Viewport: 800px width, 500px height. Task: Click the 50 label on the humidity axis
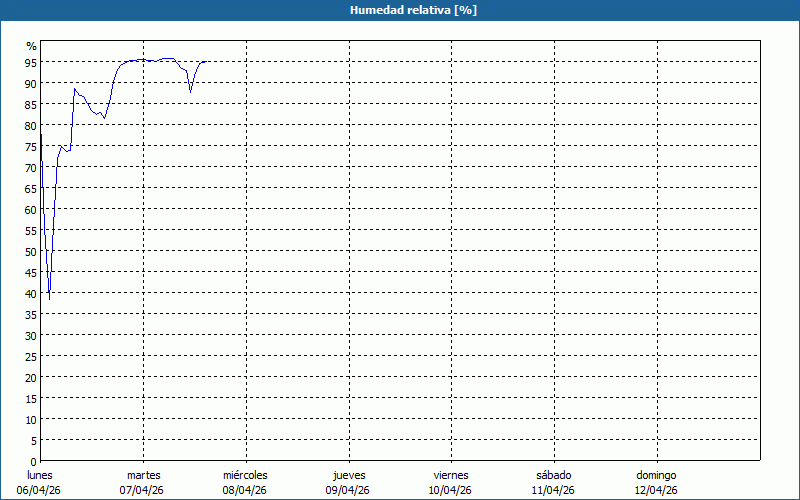coord(31,251)
